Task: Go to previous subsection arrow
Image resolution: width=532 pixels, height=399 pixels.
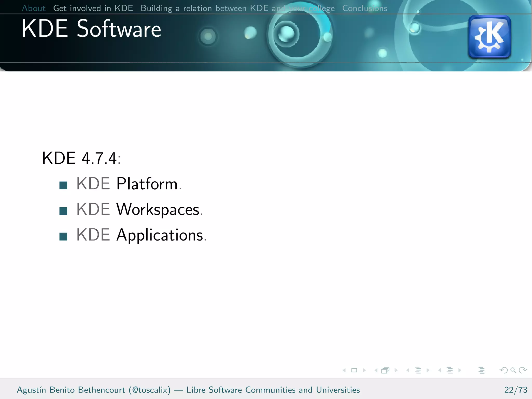Action: 408,370
